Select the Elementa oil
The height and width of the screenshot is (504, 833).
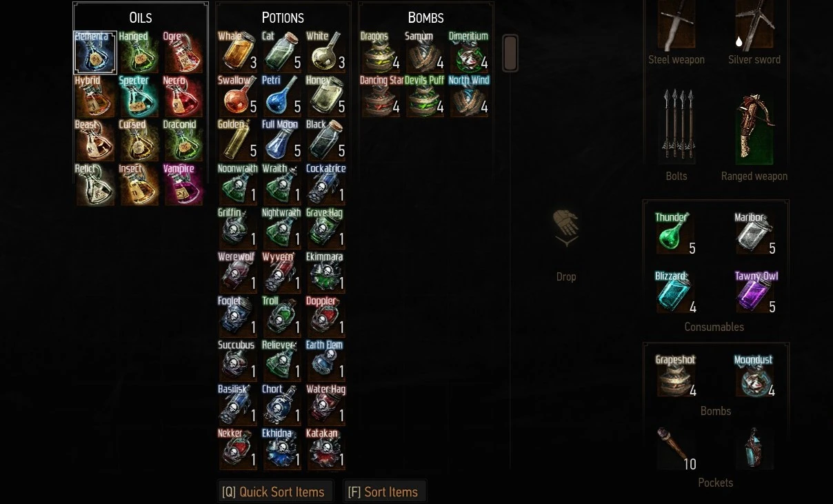pyautogui.click(x=95, y=52)
